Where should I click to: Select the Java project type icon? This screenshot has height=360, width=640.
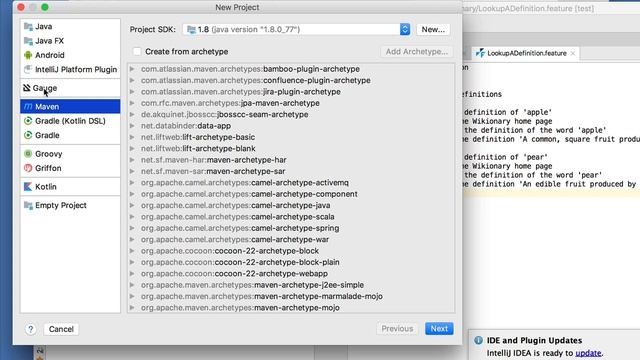pyautogui.click(x=28, y=27)
